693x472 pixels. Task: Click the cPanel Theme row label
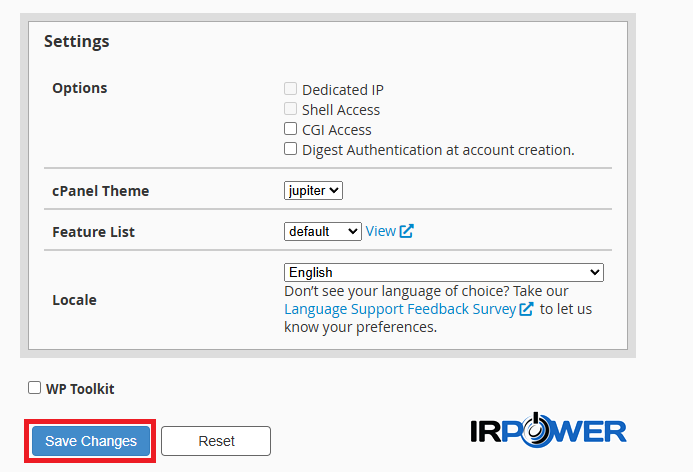tap(101, 191)
